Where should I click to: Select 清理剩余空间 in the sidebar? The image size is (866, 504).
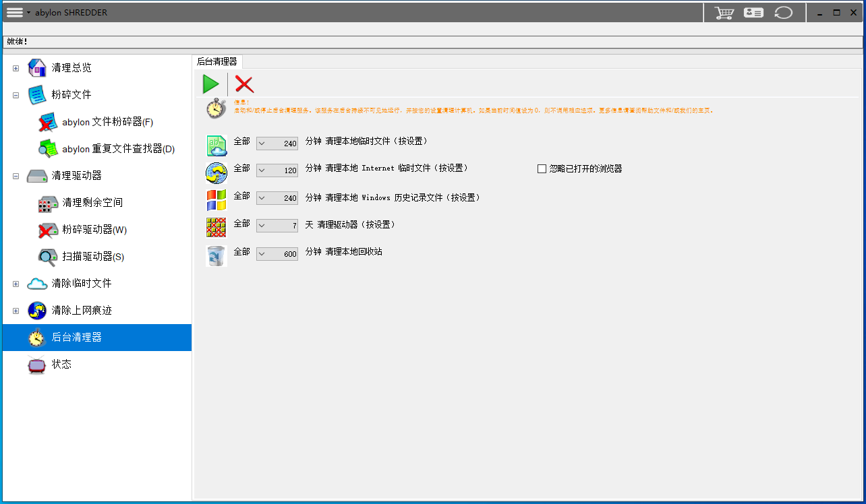[x=92, y=203]
